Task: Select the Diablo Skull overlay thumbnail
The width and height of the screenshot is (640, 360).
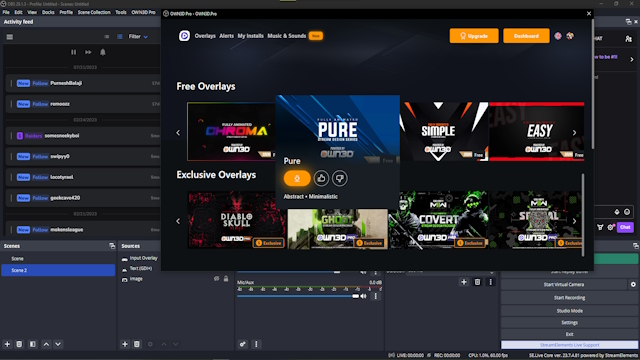Action: [x=237, y=220]
